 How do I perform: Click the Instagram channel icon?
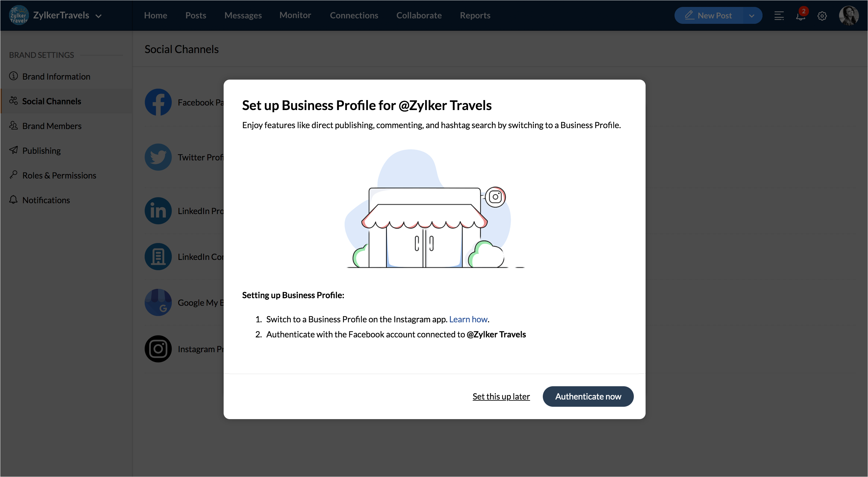pyautogui.click(x=158, y=349)
